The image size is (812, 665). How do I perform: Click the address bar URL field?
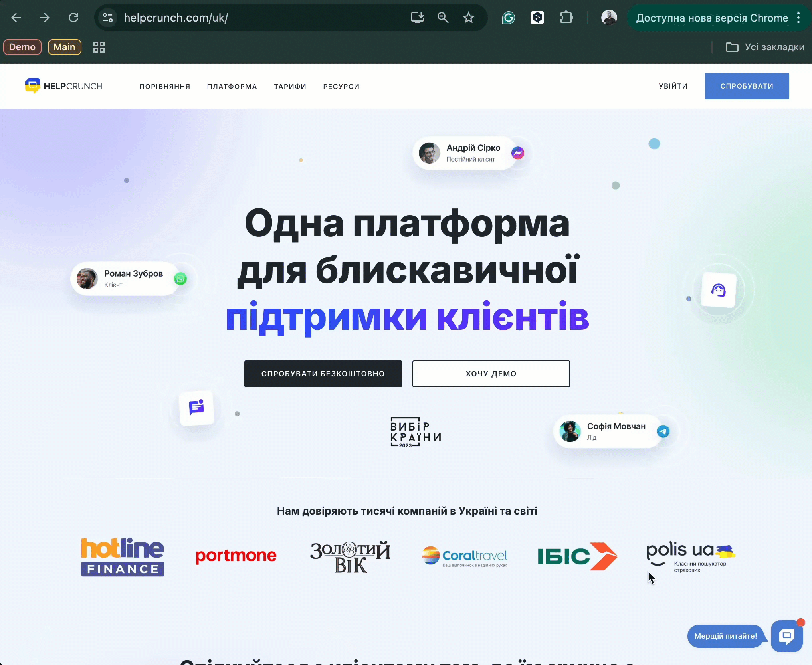255,18
